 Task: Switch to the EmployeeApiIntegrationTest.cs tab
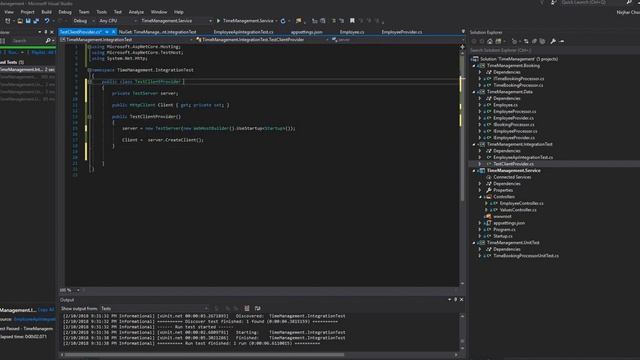click(x=244, y=32)
